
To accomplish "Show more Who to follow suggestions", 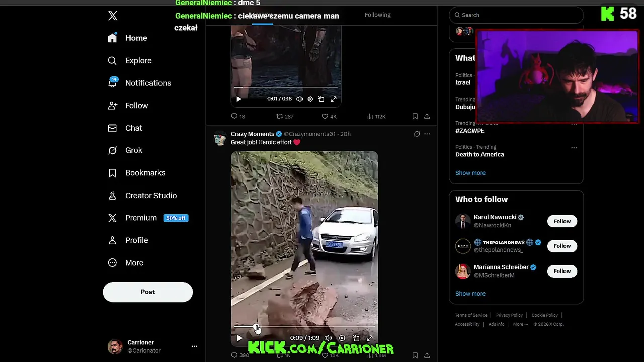I will 470,294.
